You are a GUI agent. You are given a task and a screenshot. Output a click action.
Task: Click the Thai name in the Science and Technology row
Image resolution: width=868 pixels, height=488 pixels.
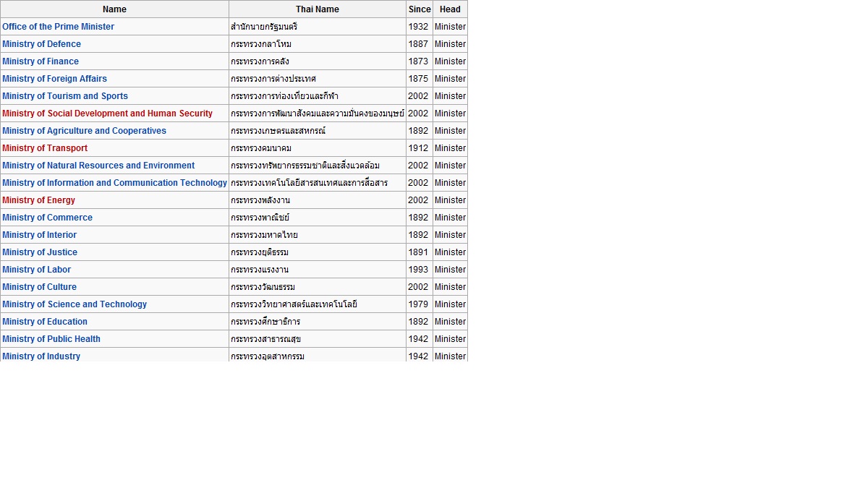(x=294, y=304)
